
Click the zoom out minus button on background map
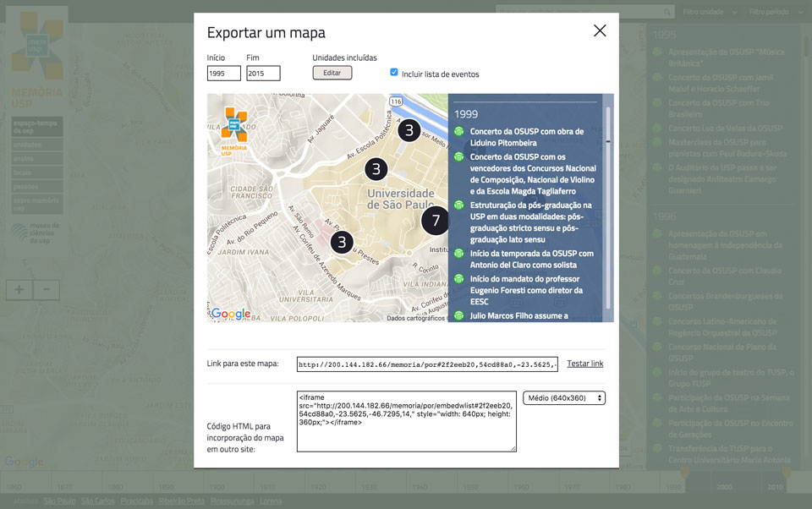47,289
